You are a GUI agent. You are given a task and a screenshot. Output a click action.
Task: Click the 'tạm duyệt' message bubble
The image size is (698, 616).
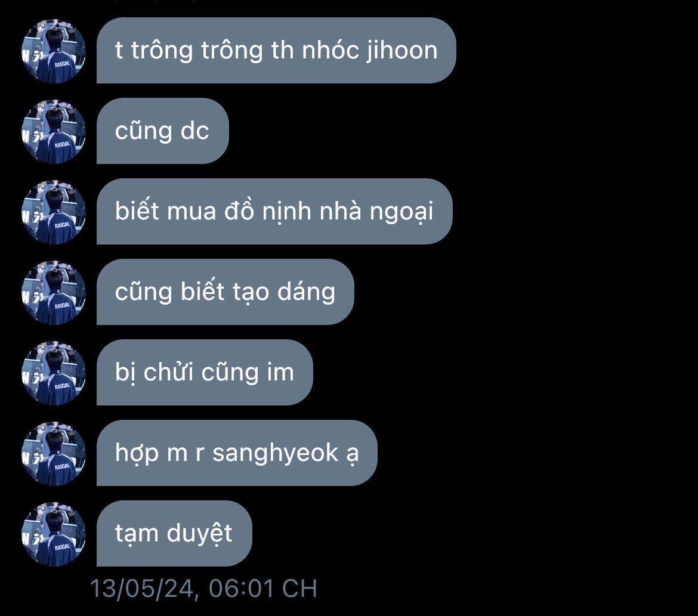[x=174, y=534]
